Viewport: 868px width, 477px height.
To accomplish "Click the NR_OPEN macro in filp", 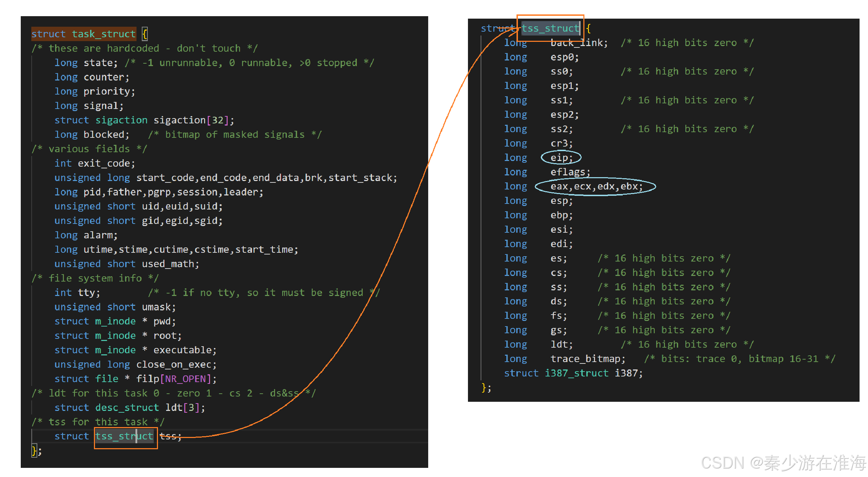I will pos(185,379).
